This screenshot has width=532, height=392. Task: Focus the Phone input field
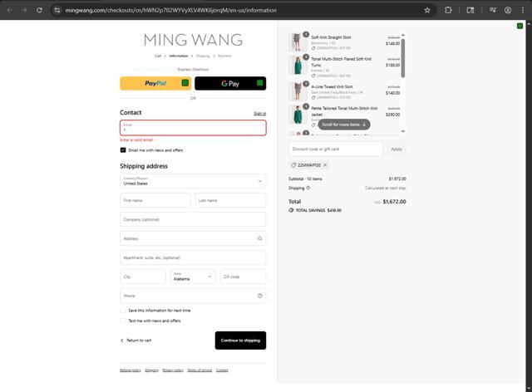click(193, 296)
